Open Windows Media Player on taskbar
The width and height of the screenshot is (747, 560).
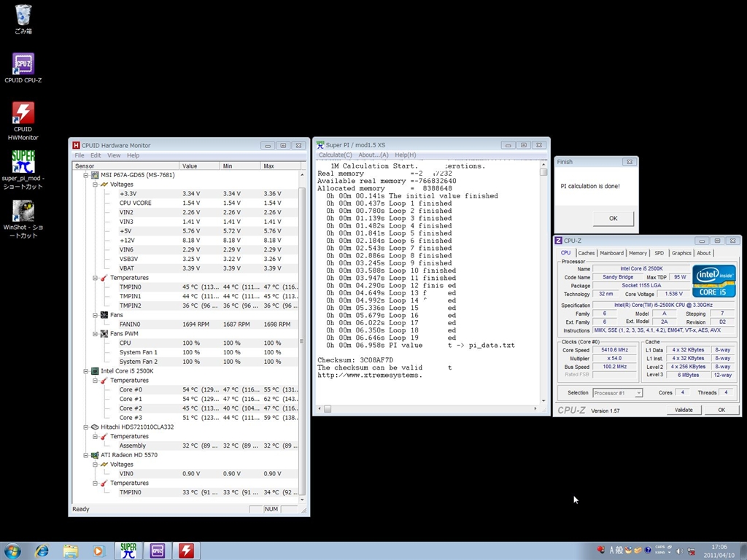(x=98, y=551)
